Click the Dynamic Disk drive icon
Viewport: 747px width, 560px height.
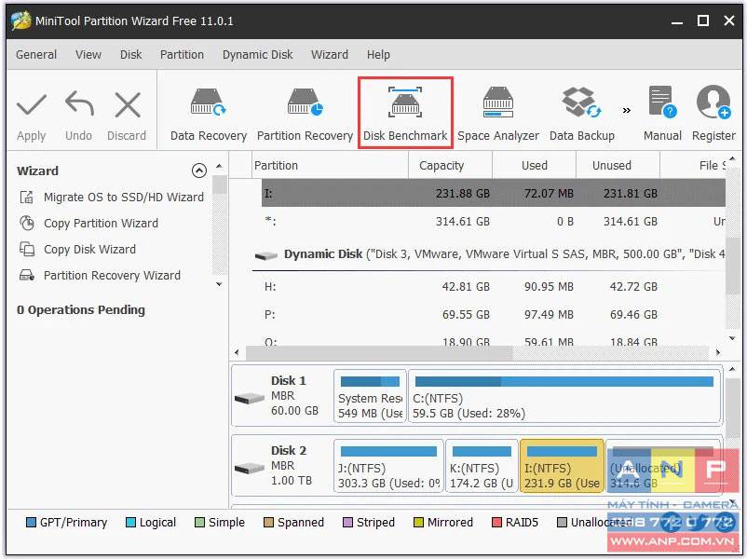click(265, 256)
